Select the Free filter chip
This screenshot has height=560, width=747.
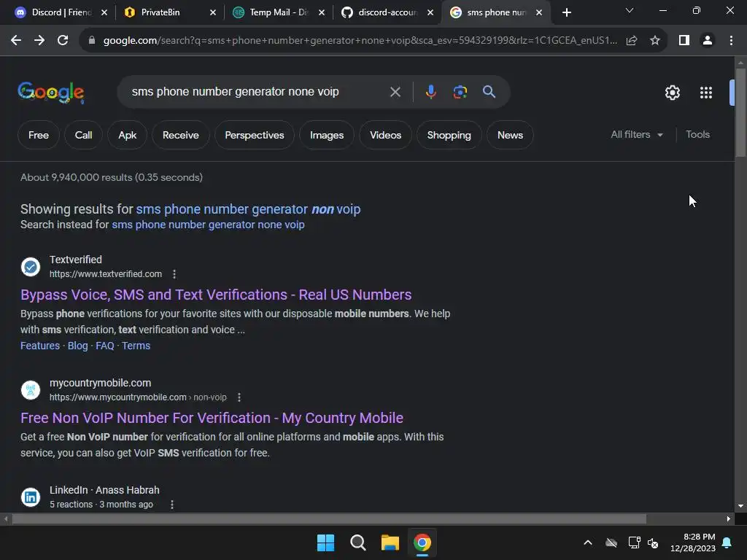click(x=39, y=135)
